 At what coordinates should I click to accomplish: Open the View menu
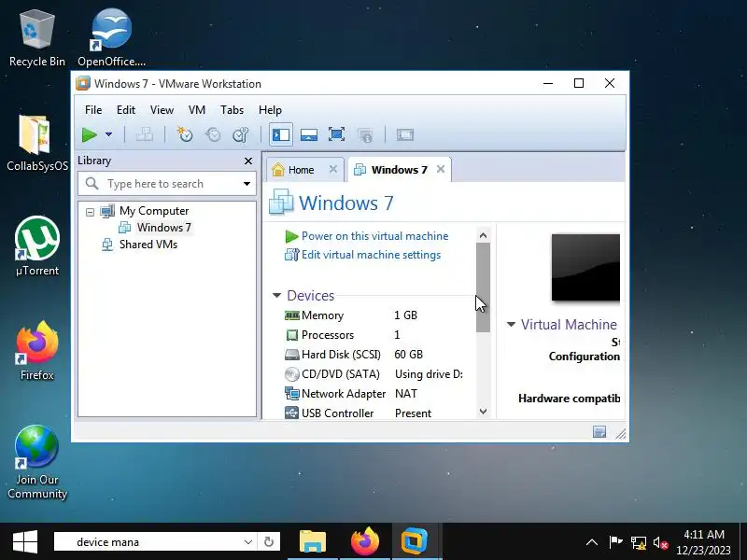pyautogui.click(x=162, y=110)
